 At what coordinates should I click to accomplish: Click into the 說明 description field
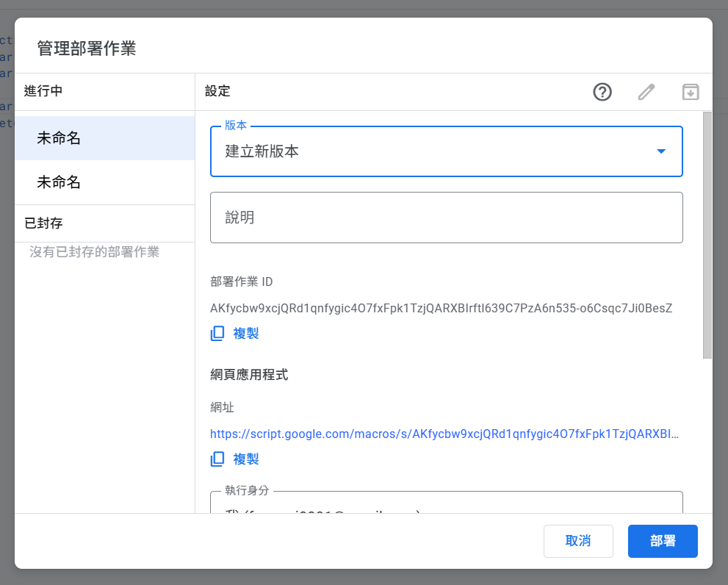446,218
